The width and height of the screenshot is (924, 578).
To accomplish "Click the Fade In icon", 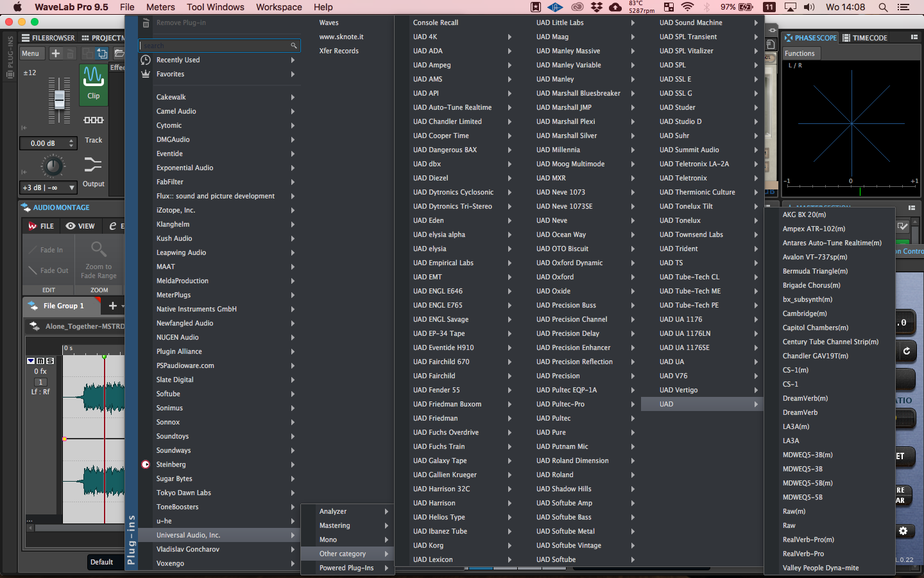I will point(31,250).
